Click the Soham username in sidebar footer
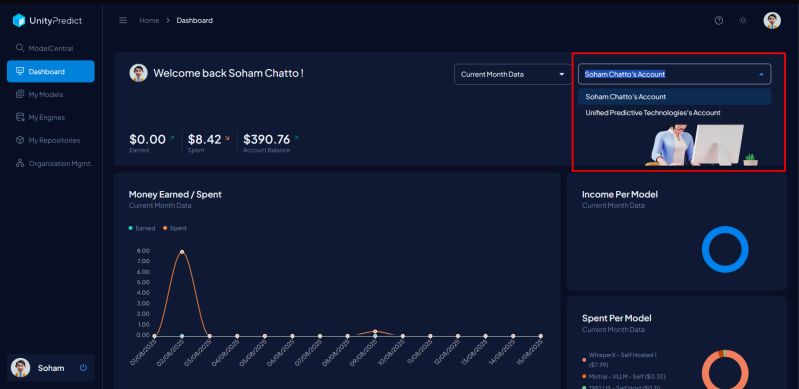The height and width of the screenshot is (389, 799). pyautogui.click(x=51, y=368)
